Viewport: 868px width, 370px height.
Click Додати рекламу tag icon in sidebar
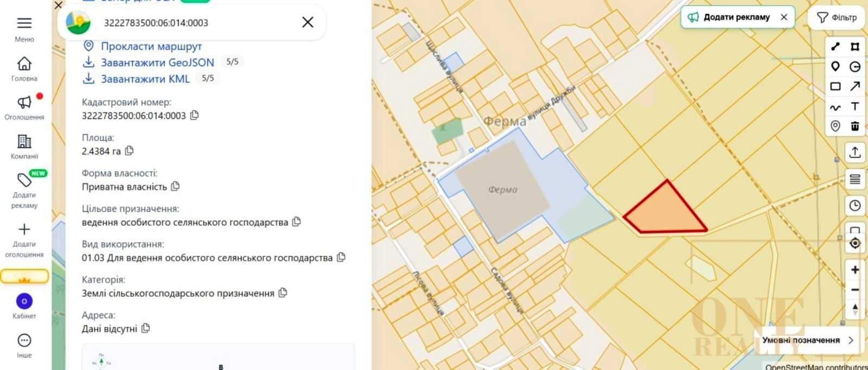click(24, 180)
